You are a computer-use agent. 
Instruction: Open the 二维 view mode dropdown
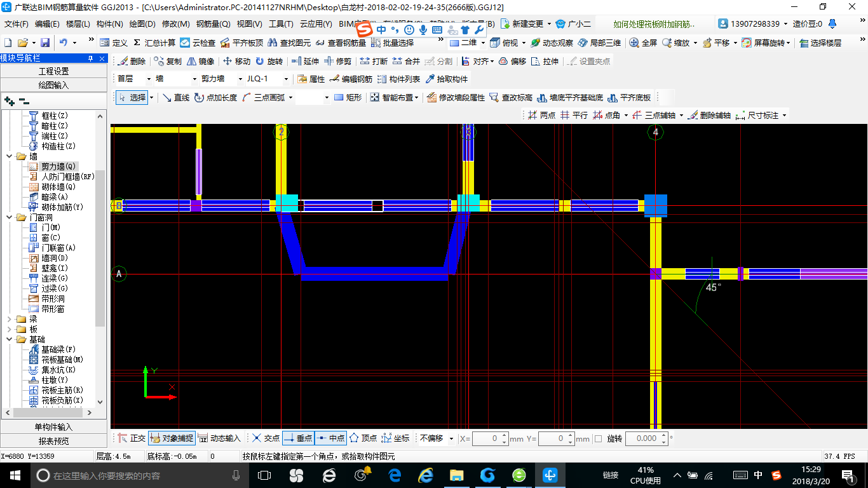[483, 43]
